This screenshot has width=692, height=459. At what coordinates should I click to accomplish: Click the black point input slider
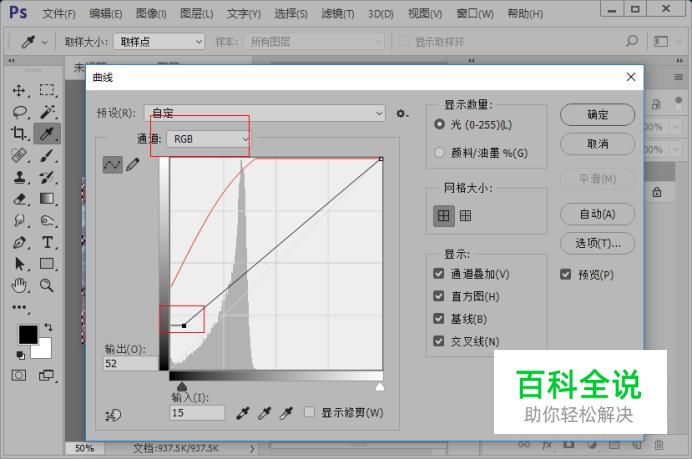182,387
